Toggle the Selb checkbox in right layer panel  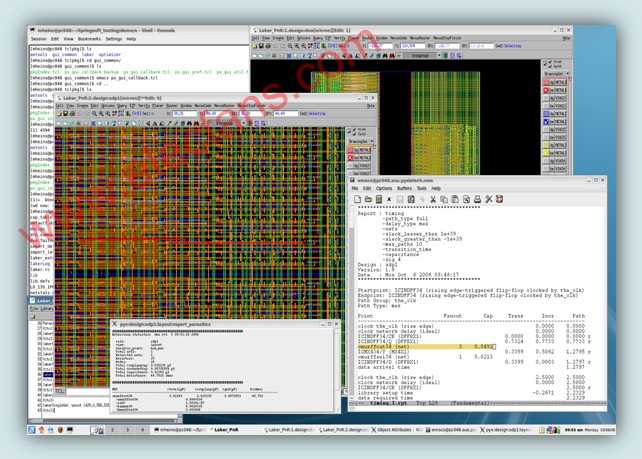(549, 67)
